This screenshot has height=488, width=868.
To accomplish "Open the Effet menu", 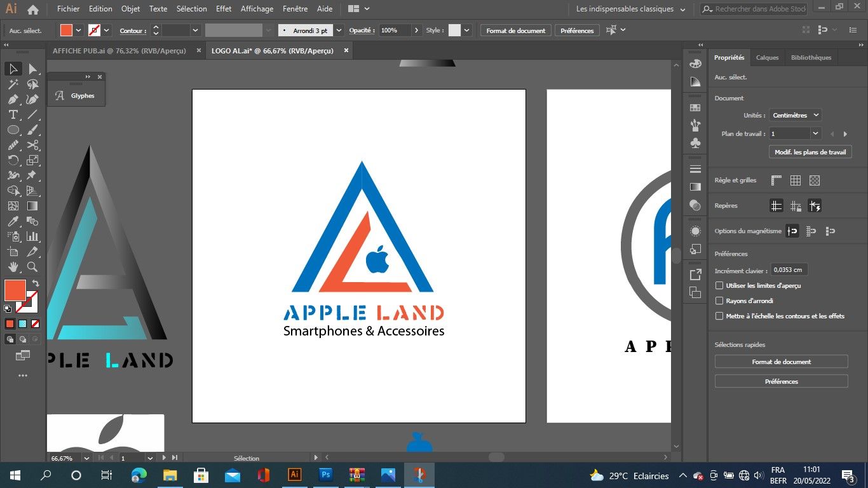I will tap(224, 9).
